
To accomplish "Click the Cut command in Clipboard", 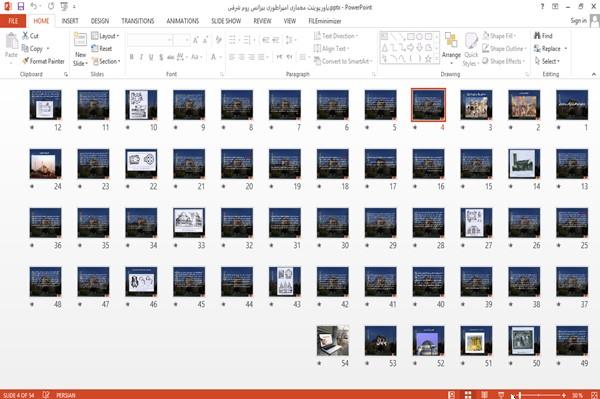I will click(30, 36).
